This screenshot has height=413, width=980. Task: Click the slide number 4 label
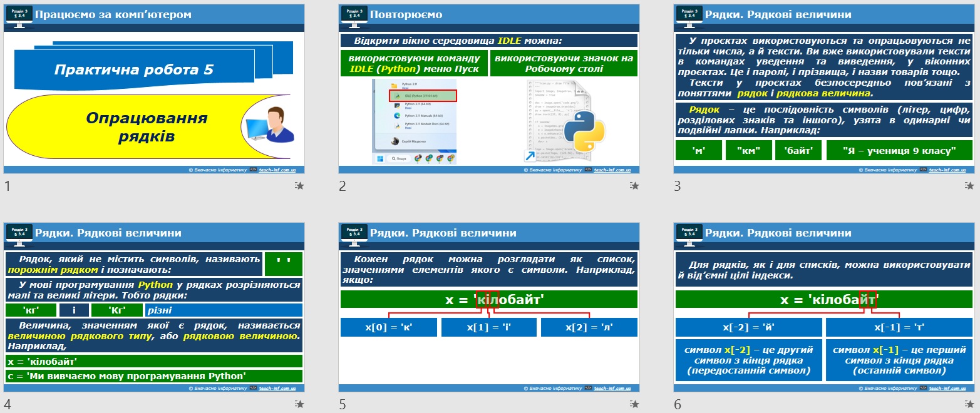point(7,405)
